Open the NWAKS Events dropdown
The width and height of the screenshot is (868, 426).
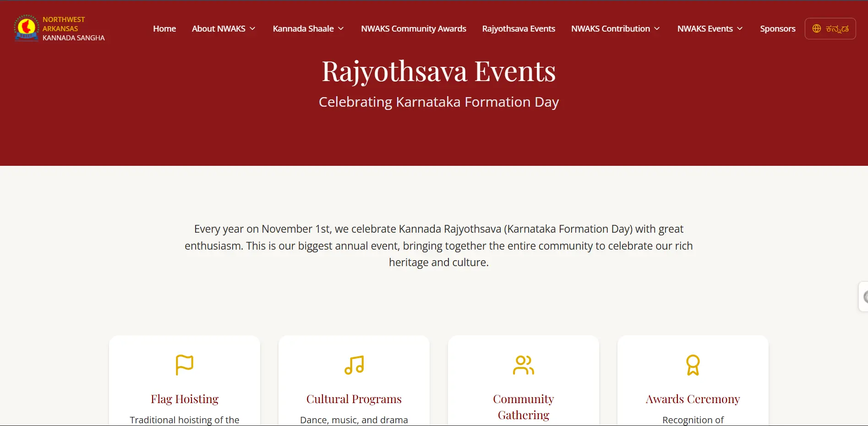click(710, 28)
